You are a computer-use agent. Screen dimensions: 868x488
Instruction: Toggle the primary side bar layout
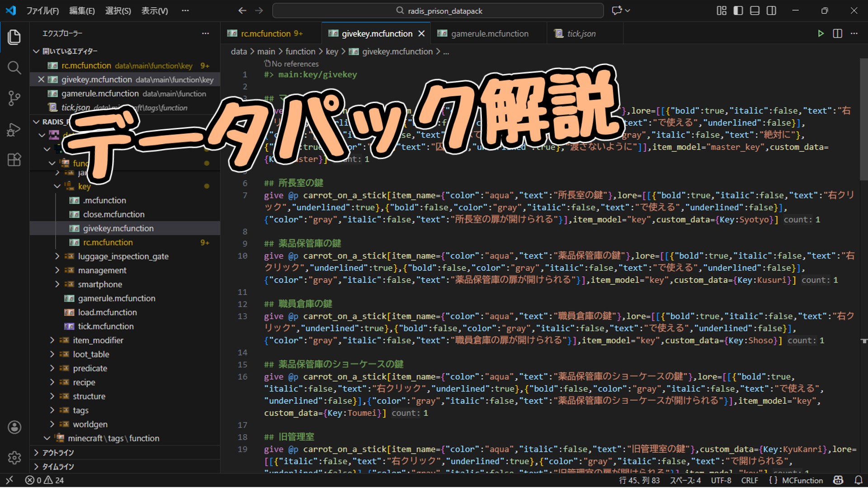[738, 10]
